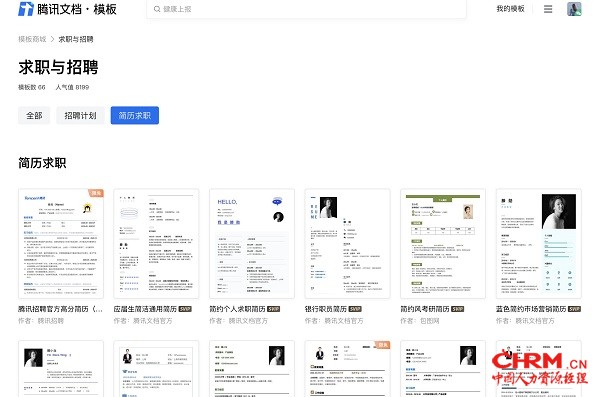Go to 模板商城 breadcrumb
600x397 pixels.
[x=32, y=39]
